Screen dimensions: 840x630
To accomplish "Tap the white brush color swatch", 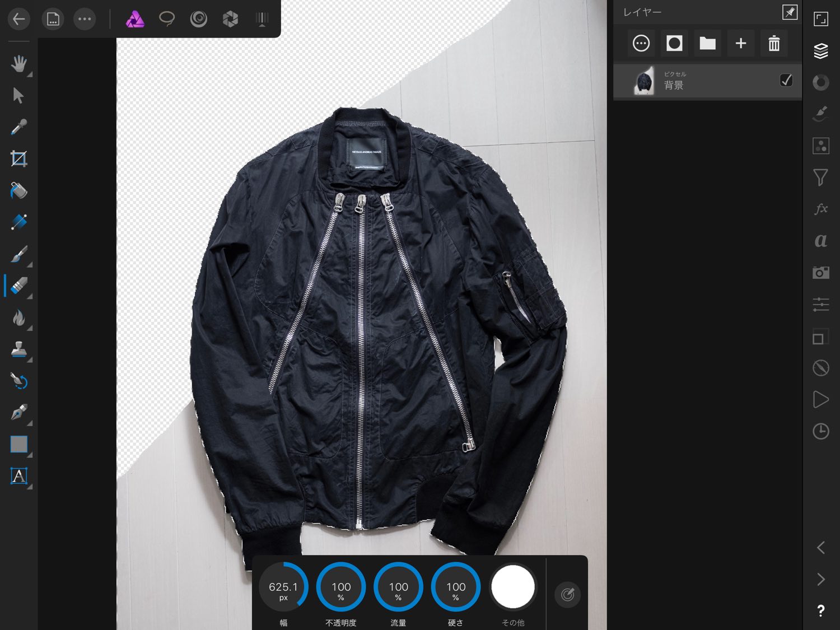I will pos(512,587).
